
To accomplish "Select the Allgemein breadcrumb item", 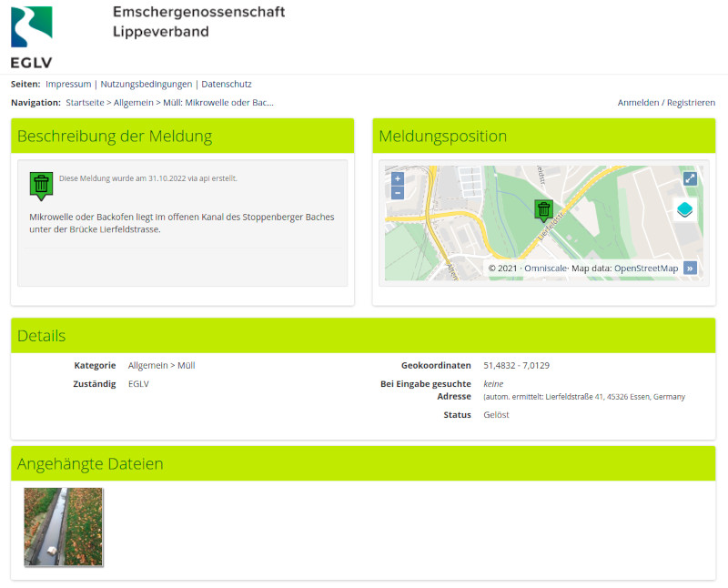I will coord(136,102).
